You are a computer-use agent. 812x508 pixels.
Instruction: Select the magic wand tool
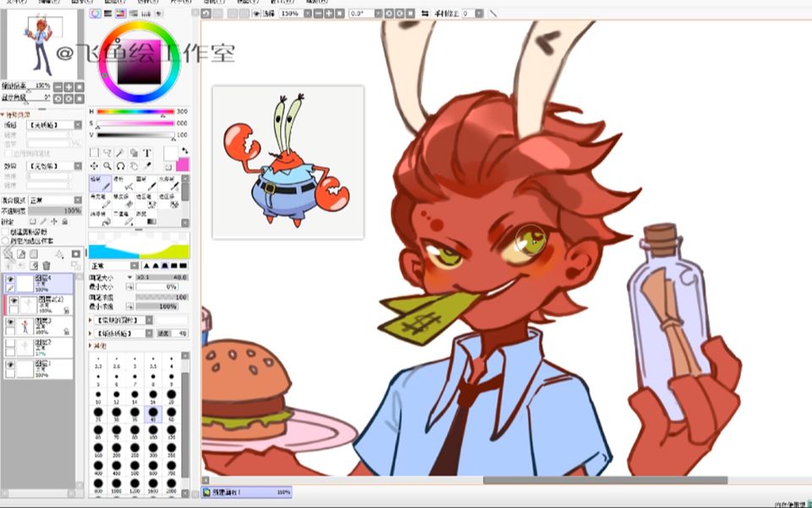pos(120,153)
